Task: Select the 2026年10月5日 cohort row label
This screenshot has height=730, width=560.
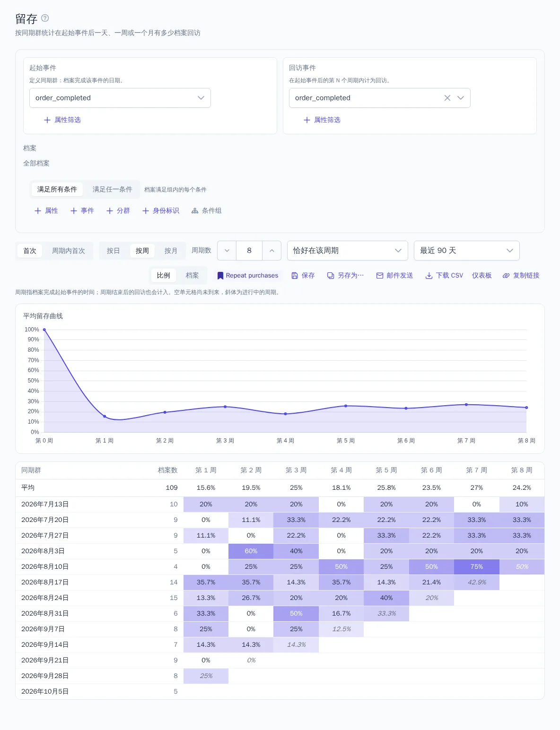Action: (x=45, y=692)
